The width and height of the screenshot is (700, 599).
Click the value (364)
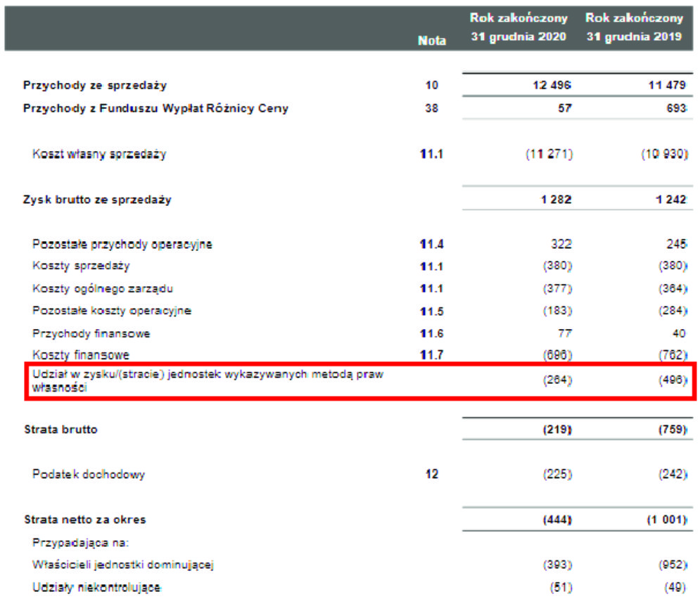[673, 288]
